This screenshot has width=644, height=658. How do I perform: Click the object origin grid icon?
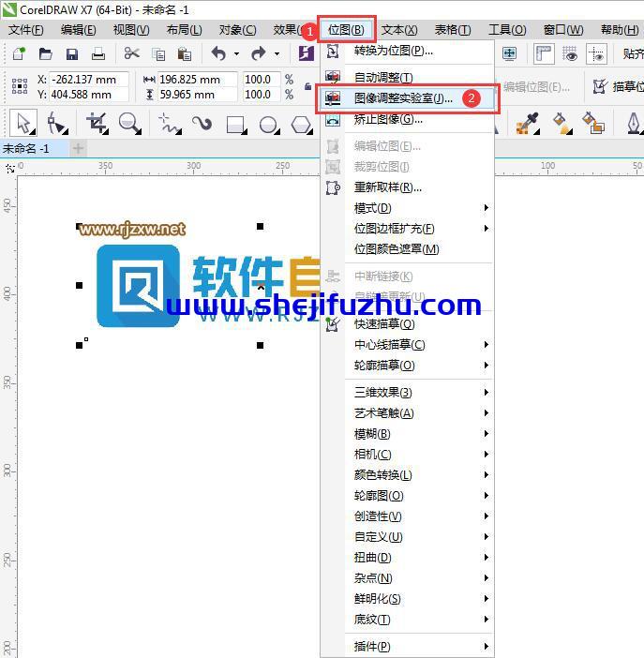coord(20,86)
